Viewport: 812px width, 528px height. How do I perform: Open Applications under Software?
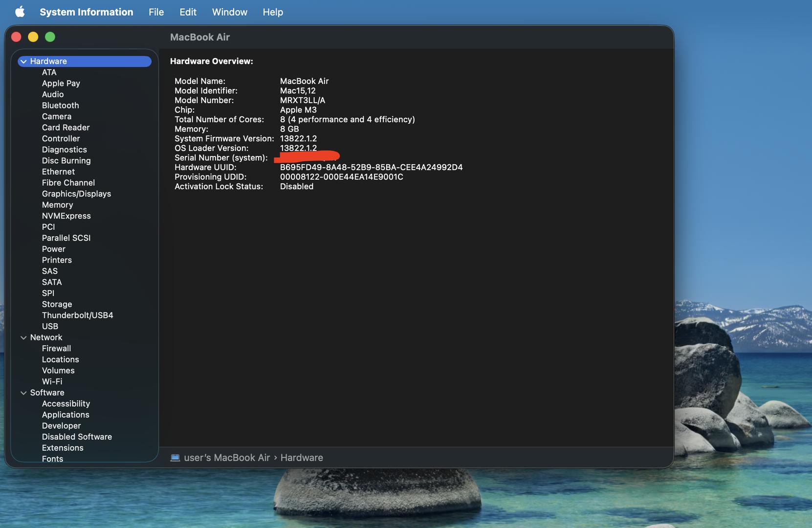(x=66, y=415)
